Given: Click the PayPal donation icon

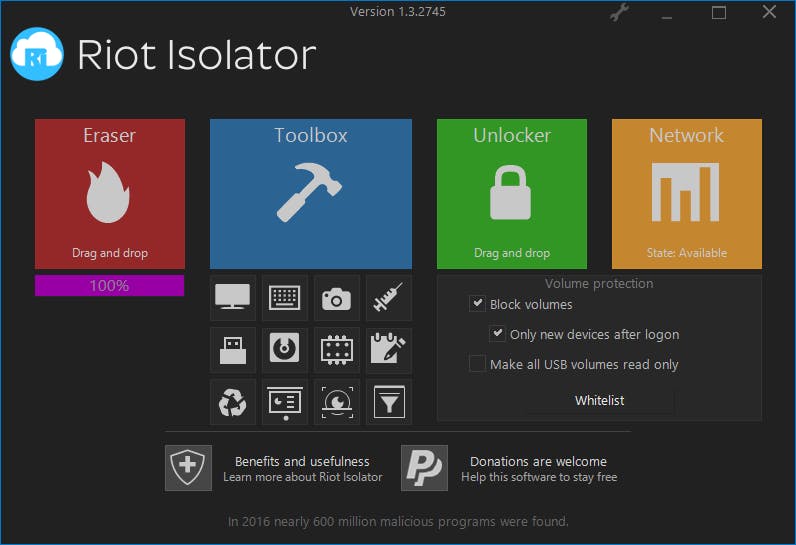Looking at the screenshot, I should click(424, 468).
